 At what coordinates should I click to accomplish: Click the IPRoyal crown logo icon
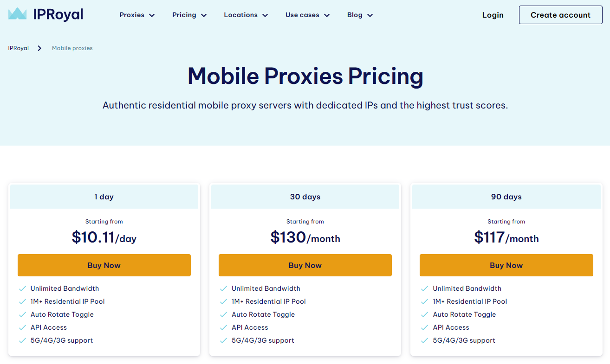[18, 14]
